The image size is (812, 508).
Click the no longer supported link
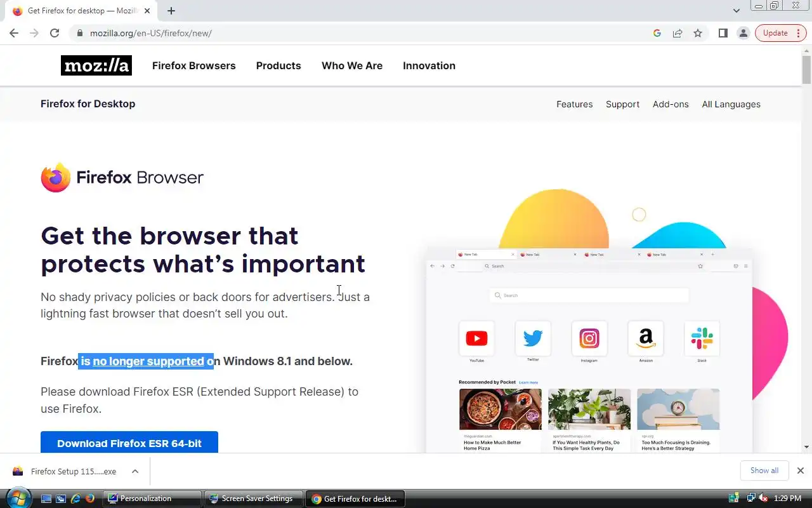[148, 361]
